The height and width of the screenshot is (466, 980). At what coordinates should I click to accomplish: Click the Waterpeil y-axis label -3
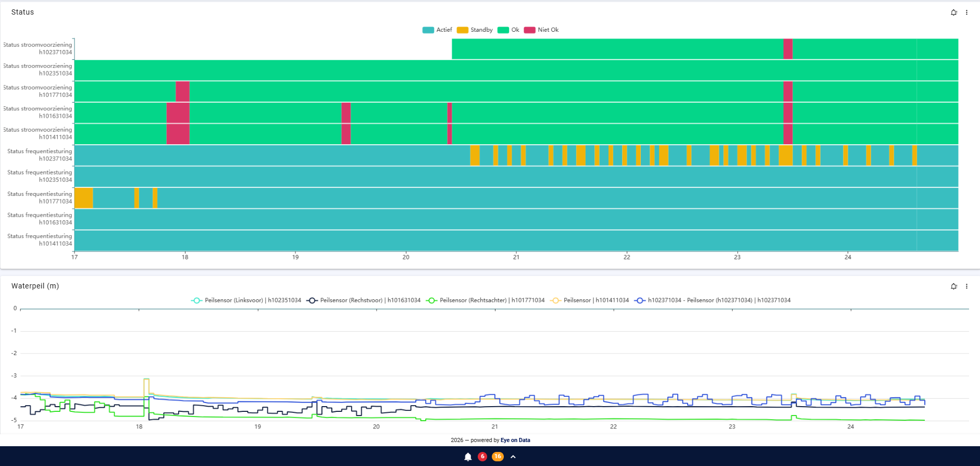point(14,375)
